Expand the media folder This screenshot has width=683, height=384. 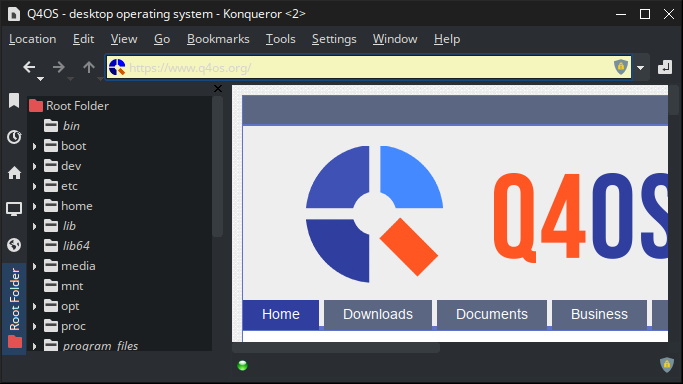tap(34, 266)
